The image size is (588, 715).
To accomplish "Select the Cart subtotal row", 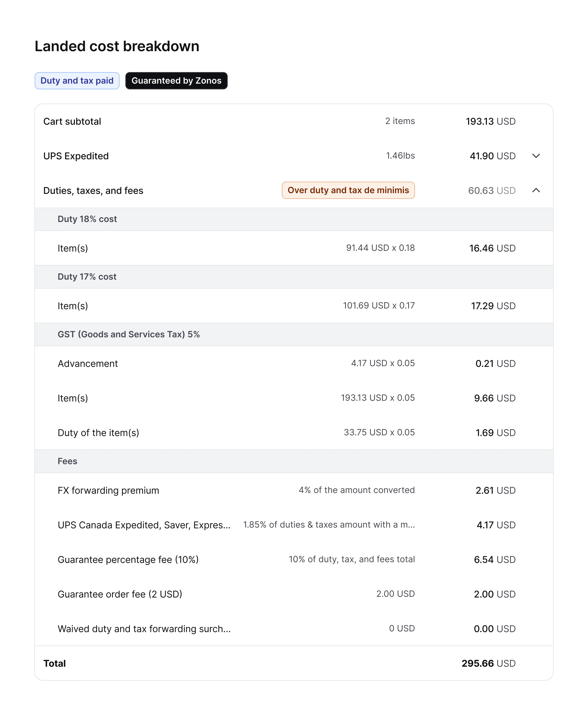I will pos(72,121).
